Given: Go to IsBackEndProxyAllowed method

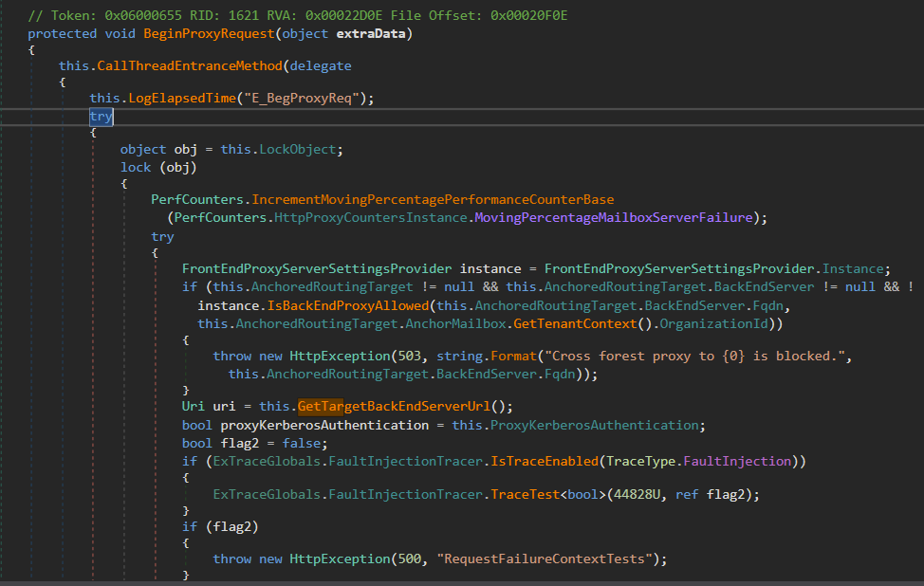Looking at the screenshot, I should (x=348, y=306).
